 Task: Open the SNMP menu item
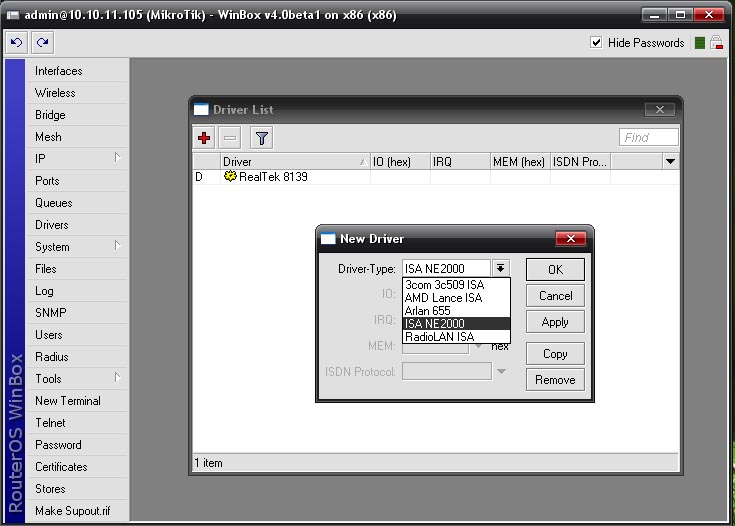tap(77, 313)
